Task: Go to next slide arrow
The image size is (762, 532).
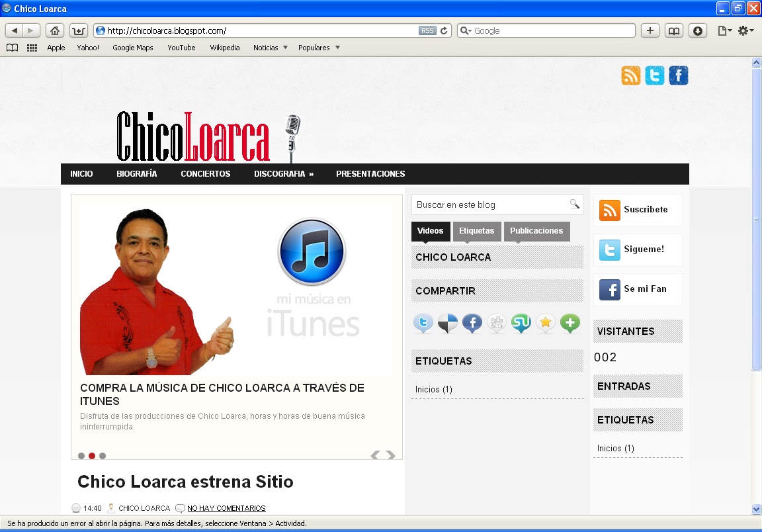Action: (x=391, y=455)
